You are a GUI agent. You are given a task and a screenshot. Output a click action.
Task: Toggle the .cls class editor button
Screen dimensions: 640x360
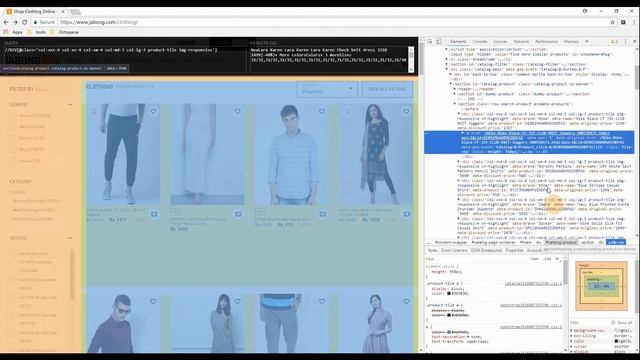click(547, 259)
